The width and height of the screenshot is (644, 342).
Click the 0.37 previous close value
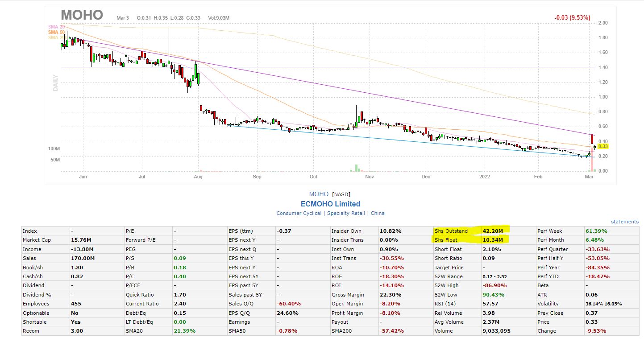(591, 313)
